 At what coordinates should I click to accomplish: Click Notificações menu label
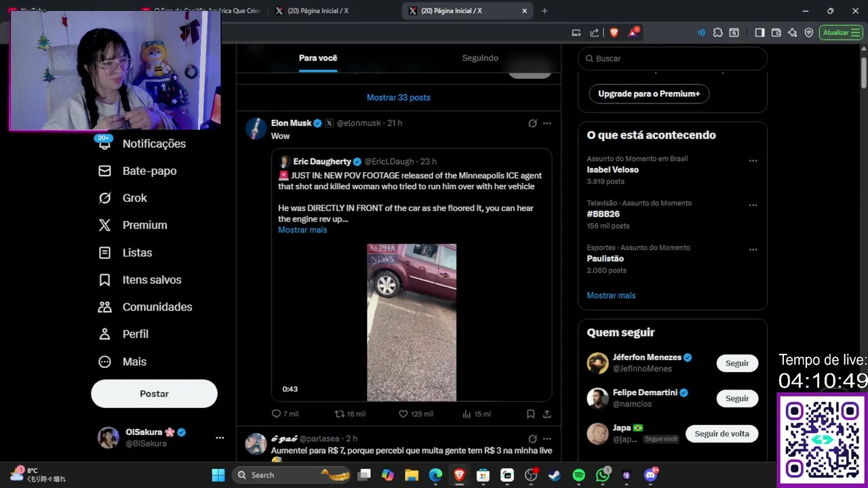click(x=154, y=144)
